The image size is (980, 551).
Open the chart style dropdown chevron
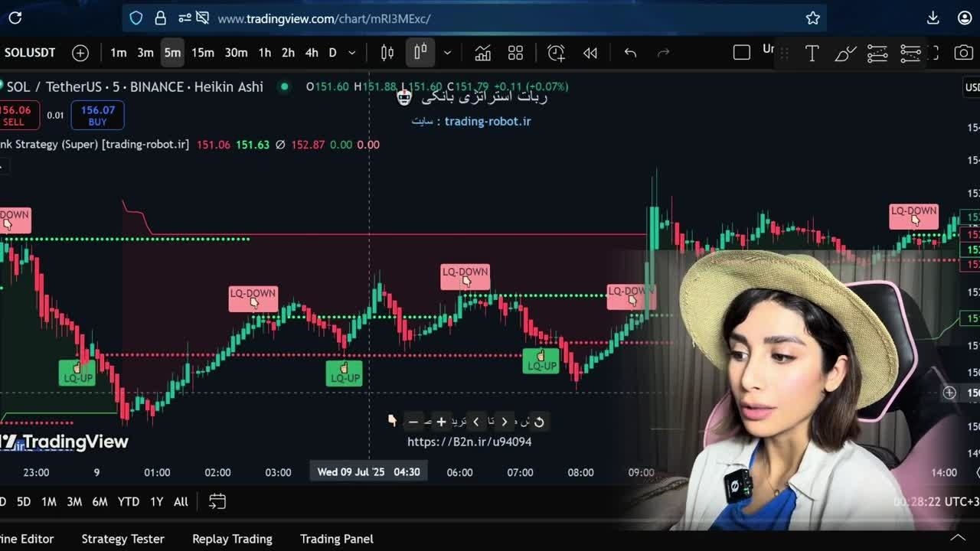447,53
